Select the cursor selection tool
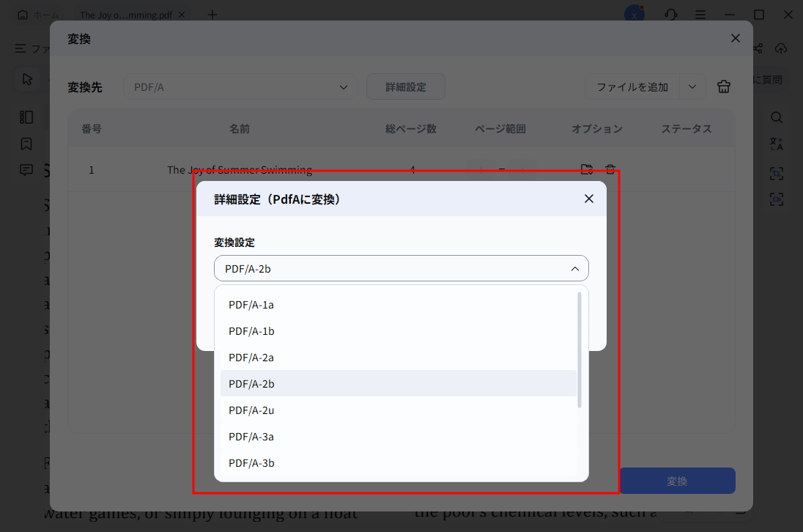Viewport: 803px width, 532px height. pyautogui.click(x=26, y=78)
